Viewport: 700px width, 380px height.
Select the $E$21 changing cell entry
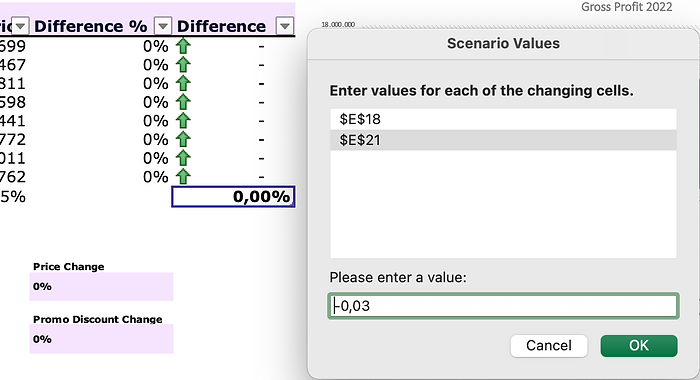503,140
